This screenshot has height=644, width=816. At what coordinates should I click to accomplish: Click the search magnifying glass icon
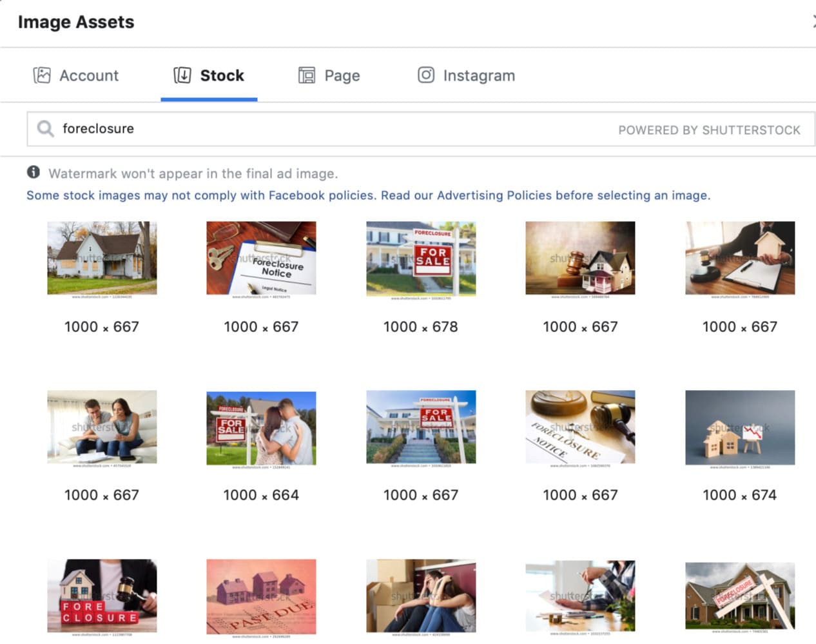point(44,128)
